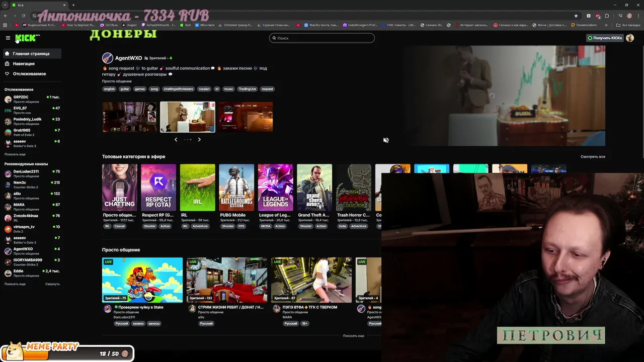
Task: Collapse recommended channels with Свернуть
Action: tap(52, 284)
